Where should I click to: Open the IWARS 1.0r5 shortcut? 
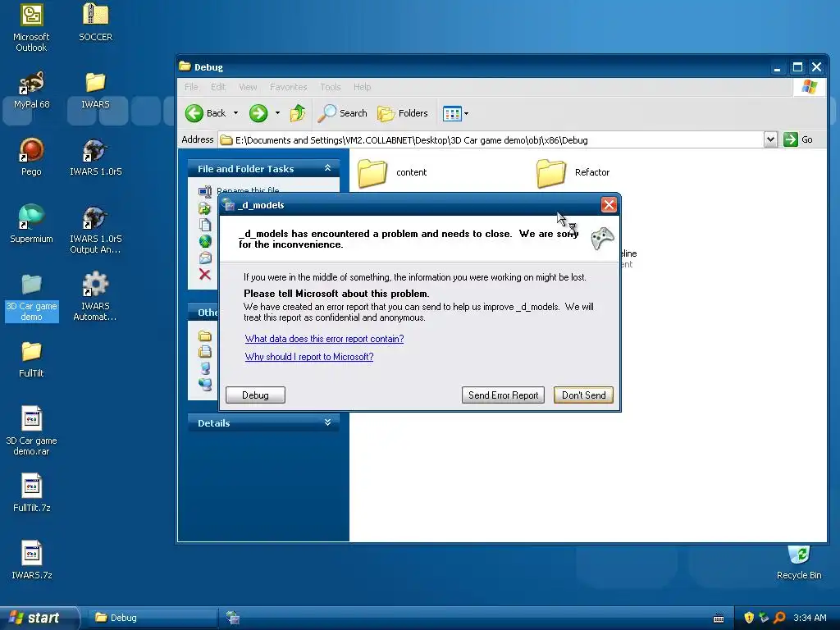coord(95,157)
